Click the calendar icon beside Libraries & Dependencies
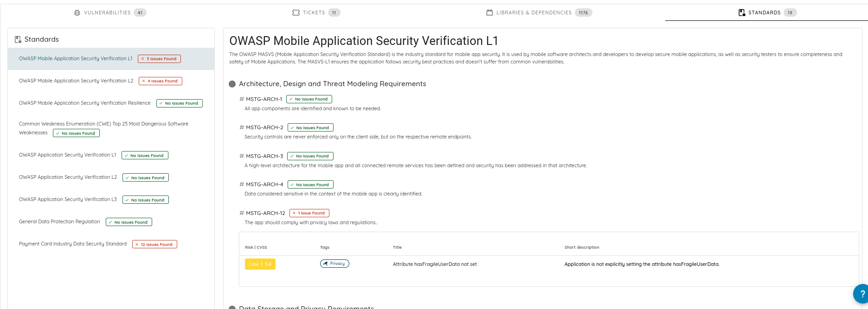868x309 pixels. click(489, 13)
